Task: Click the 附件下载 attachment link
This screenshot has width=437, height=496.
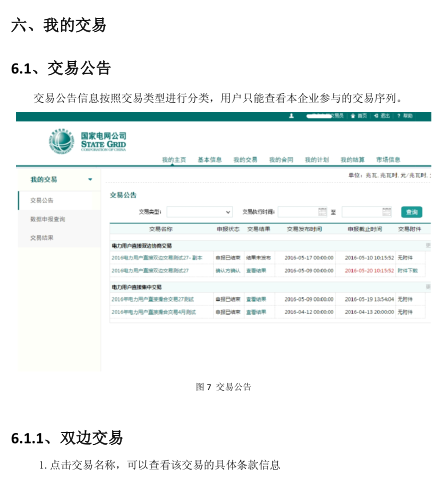Action: [x=407, y=270]
